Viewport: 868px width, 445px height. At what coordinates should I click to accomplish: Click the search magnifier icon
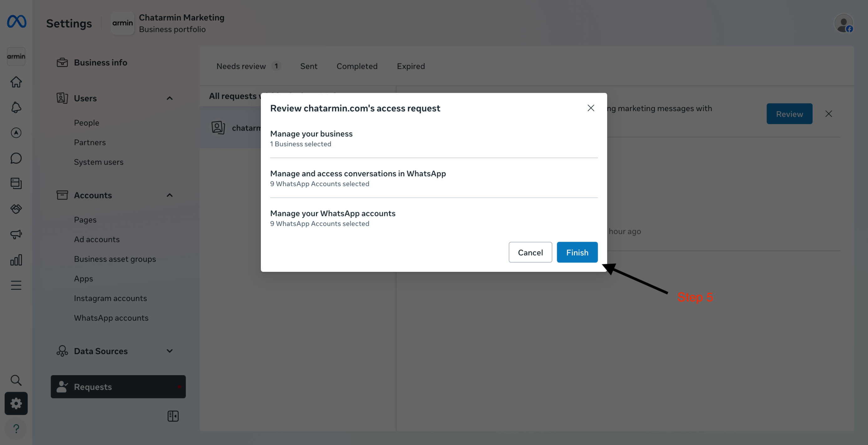point(16,380)
